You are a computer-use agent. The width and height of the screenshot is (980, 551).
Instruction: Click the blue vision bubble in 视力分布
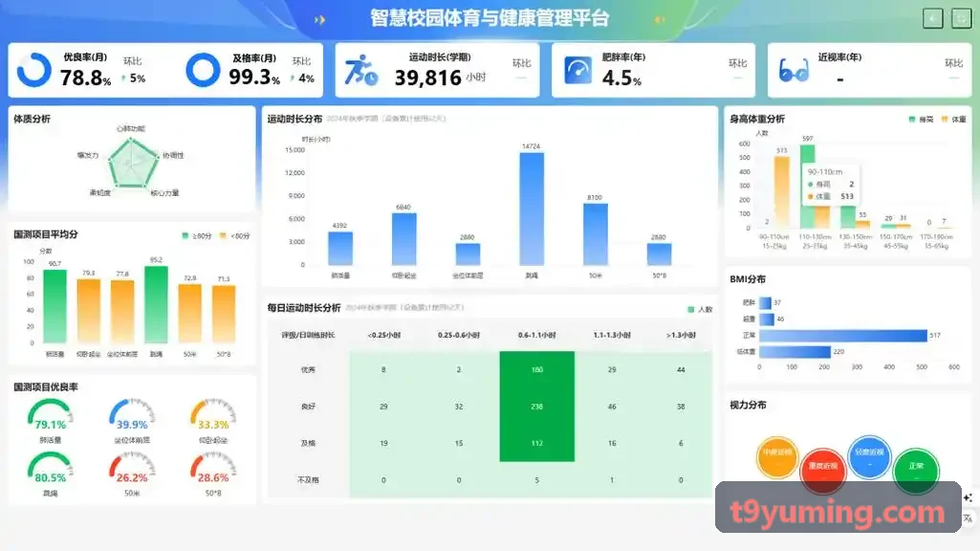click(x=869, y=456)
